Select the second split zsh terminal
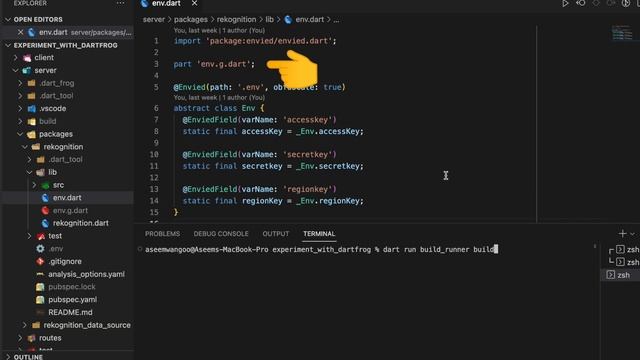The width and height of the screenshot is (640, 360). pos(624,262)
